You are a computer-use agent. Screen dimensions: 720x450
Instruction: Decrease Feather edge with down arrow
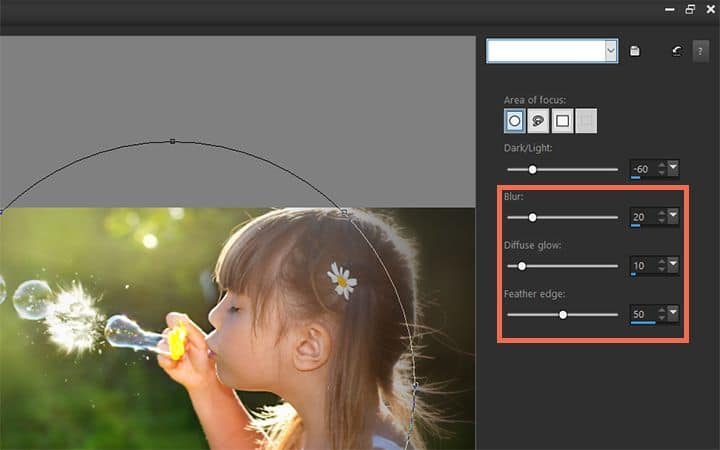tap(662, 318)
